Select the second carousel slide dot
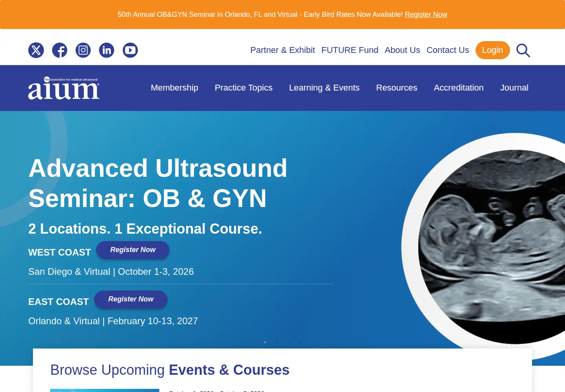The height and width of the screenshot is (392, 565). coord(277,342)
